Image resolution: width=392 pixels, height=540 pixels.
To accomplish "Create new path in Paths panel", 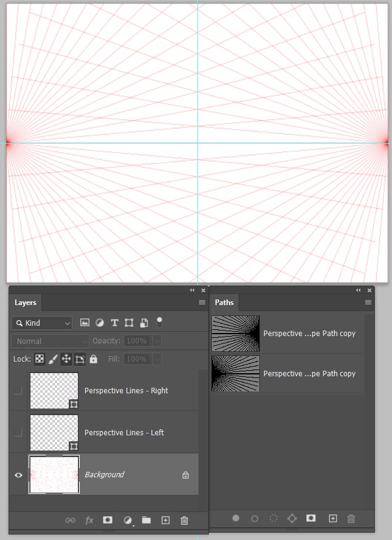I will coord(333,518).
